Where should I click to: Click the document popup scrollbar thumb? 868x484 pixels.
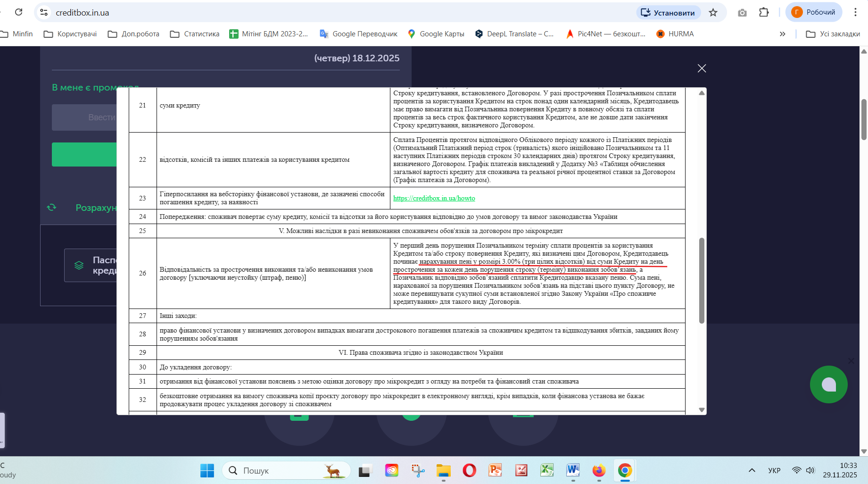pos(702,280)
